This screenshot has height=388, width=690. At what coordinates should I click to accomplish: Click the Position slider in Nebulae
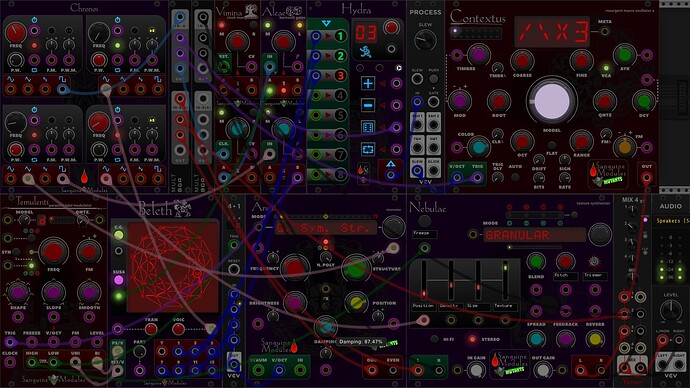pyautogui.click(x=424, y=281)
